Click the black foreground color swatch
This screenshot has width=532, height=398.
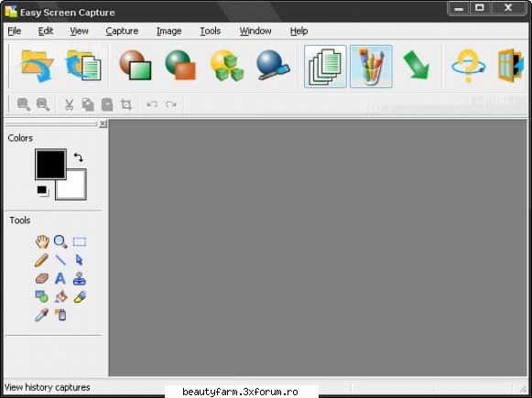click(x=50, y=164)
